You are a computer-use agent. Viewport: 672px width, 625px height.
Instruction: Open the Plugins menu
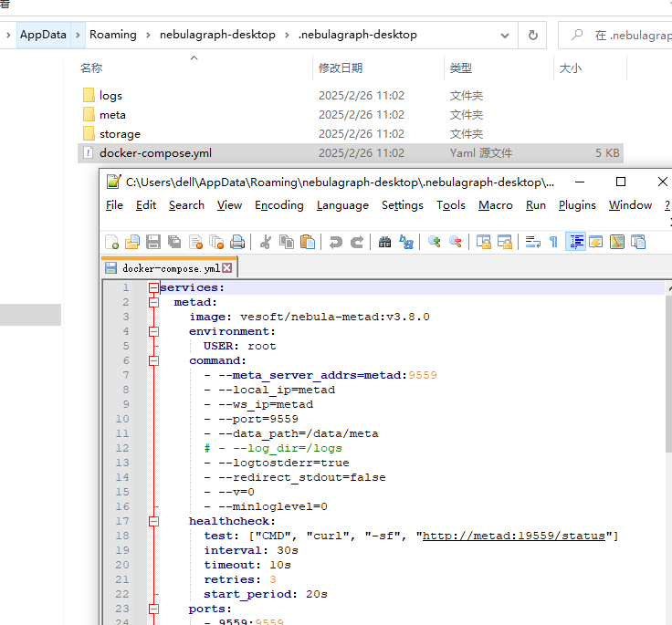(577, 205)
